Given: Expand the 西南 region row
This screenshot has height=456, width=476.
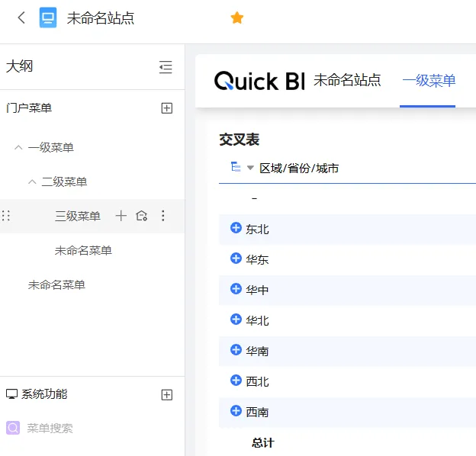Looking at the screenshot, I should 236,411.
